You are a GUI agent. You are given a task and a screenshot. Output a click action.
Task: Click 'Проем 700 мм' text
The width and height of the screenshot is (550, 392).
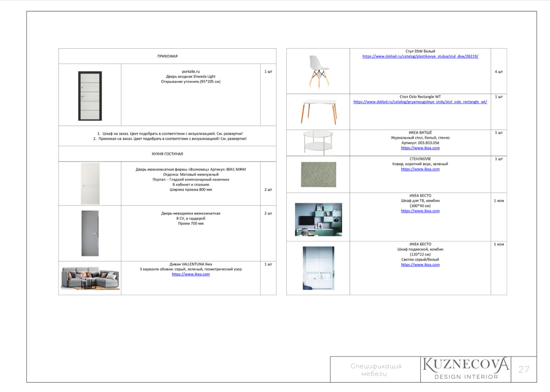191,223
